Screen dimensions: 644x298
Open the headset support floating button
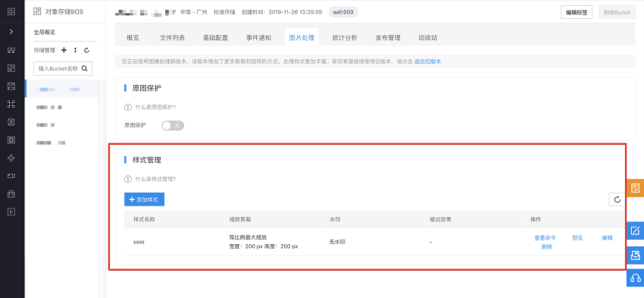tap(636, 278)
